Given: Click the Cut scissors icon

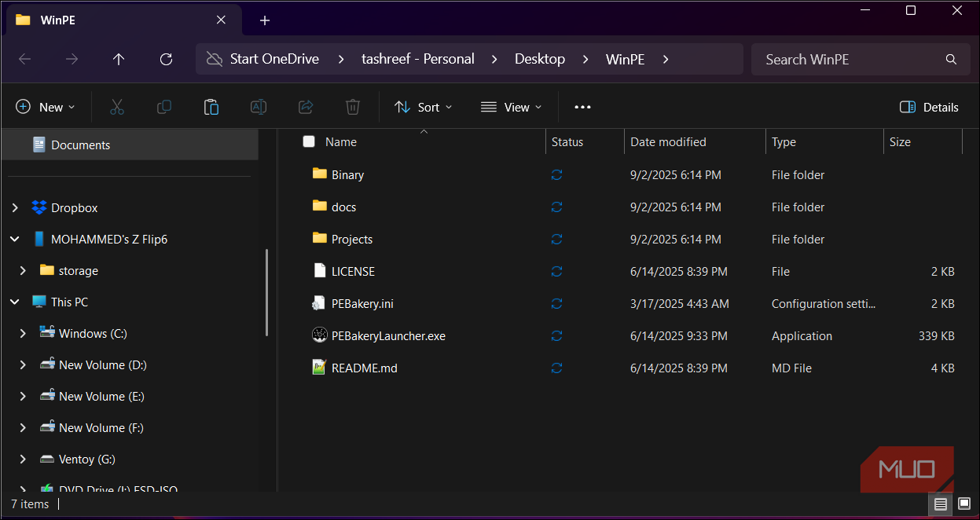Looking at the screenshot, I should 117,107.
